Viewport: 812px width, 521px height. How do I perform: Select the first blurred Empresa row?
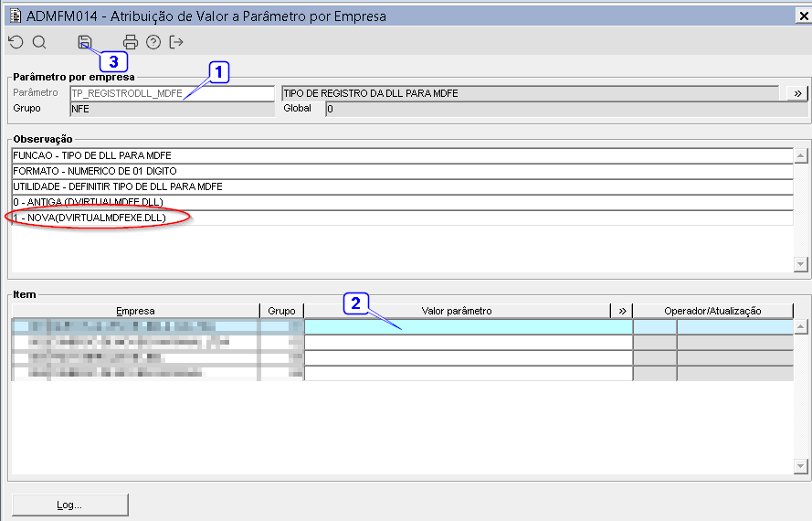pyautogui.click(x=135, y=326)
